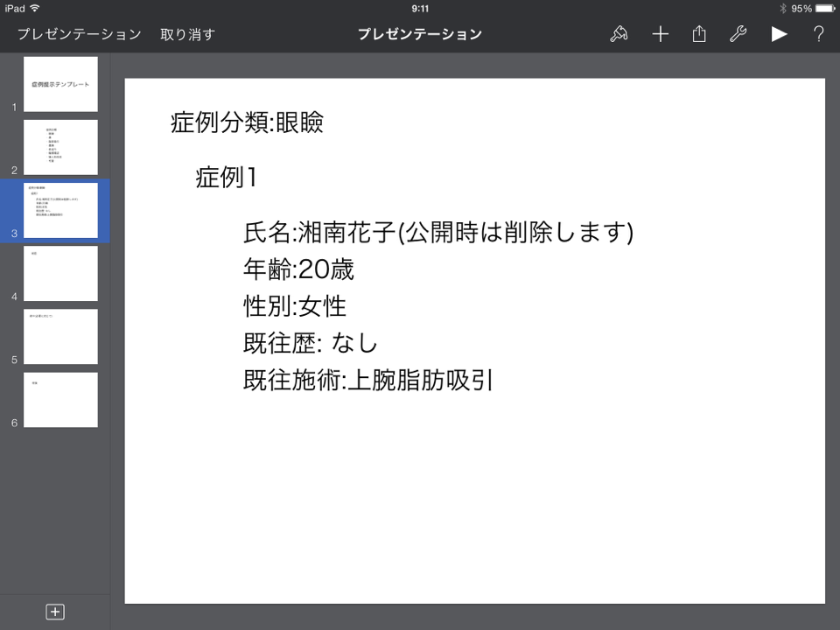The image size is (840, 630).
Task: Open the Format paintbrush menu
Action: (x=619, y=34)
